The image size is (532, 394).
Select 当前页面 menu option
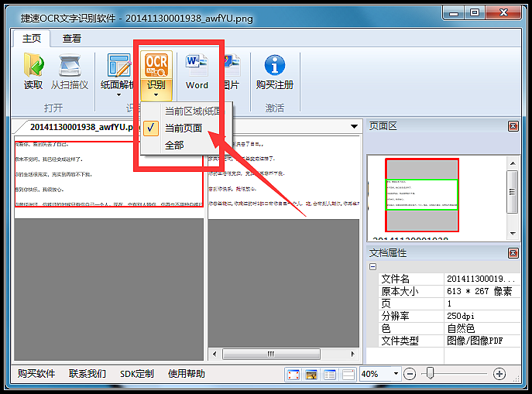[184, 128]
